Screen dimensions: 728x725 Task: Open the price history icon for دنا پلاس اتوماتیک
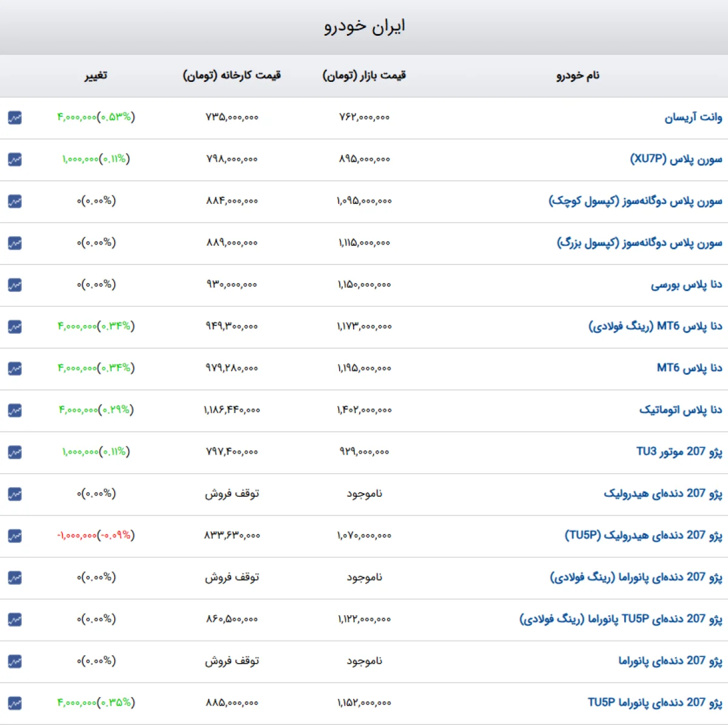click(x=15, y=410)
